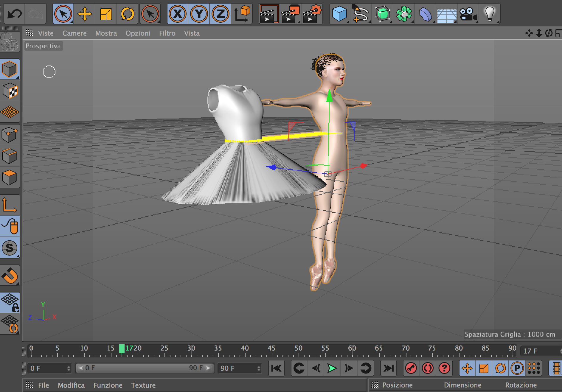Play the animation forward
This screenshot has width=562, height=392.
(332, 368)
